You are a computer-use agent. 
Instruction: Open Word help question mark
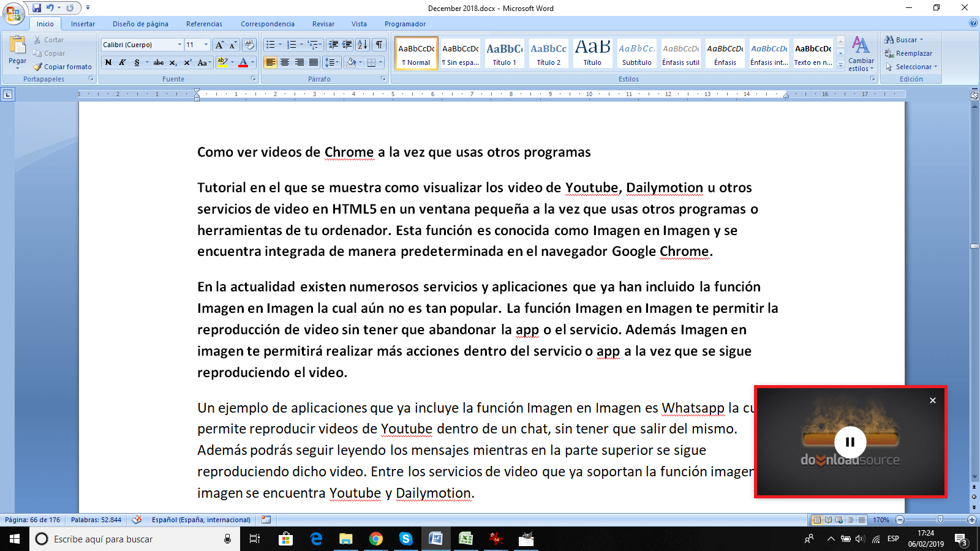973,23
